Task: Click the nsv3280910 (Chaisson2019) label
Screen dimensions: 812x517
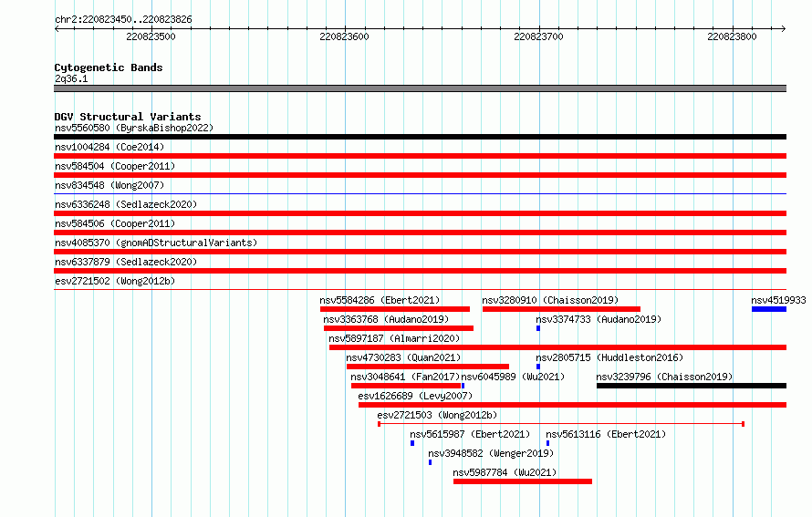Action: (x=550, y=300)
